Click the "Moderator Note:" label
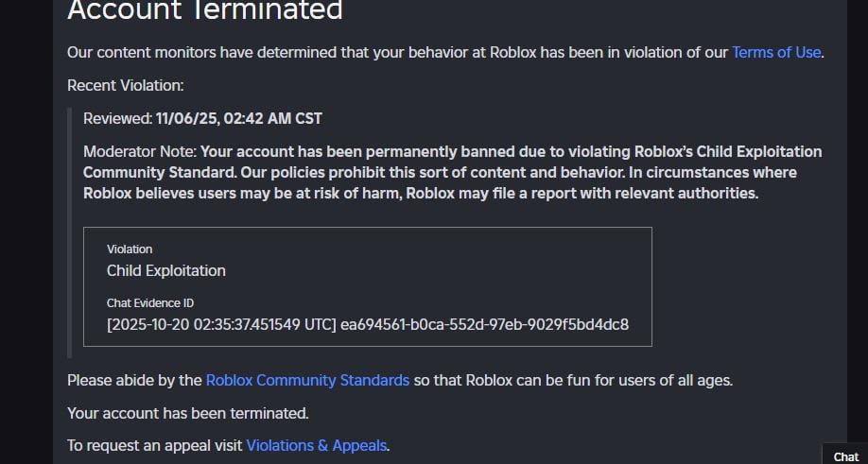 click(140, 152)
